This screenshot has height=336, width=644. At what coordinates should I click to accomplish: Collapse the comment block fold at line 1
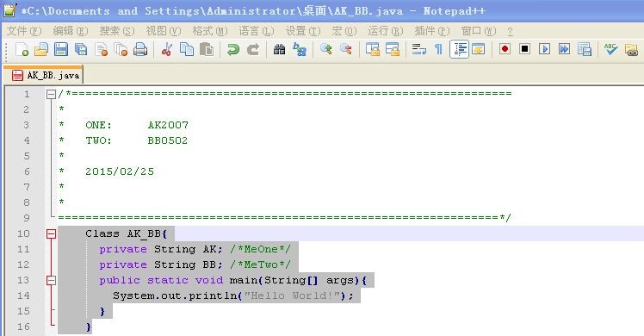click(x=51, y=95)
